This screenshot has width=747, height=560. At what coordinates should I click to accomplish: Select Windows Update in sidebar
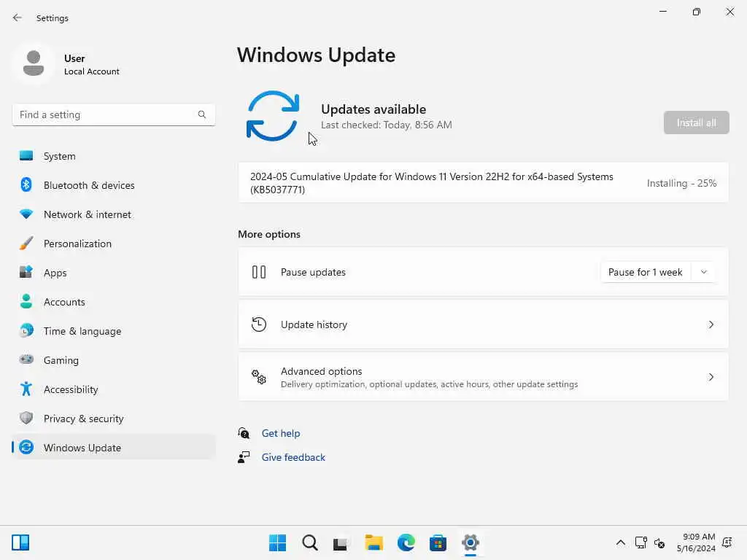click(x=113, y=448)
